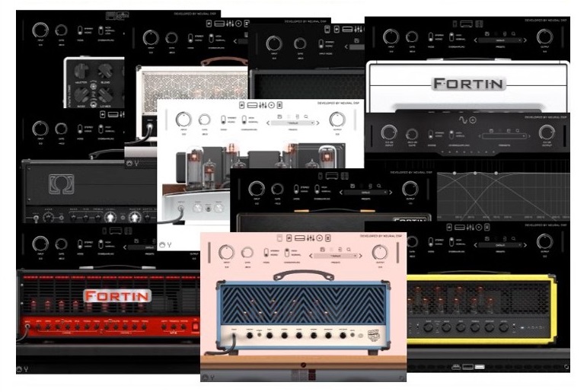Toggle the mode switch in white Fortin plugin
This screenshot has width=587, height=392.
[432, 37]
